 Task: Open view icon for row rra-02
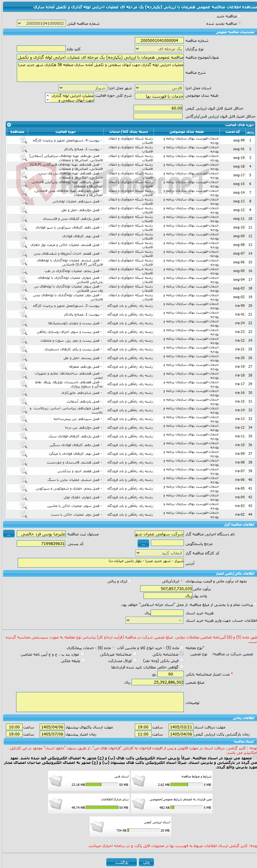(23, 515)
